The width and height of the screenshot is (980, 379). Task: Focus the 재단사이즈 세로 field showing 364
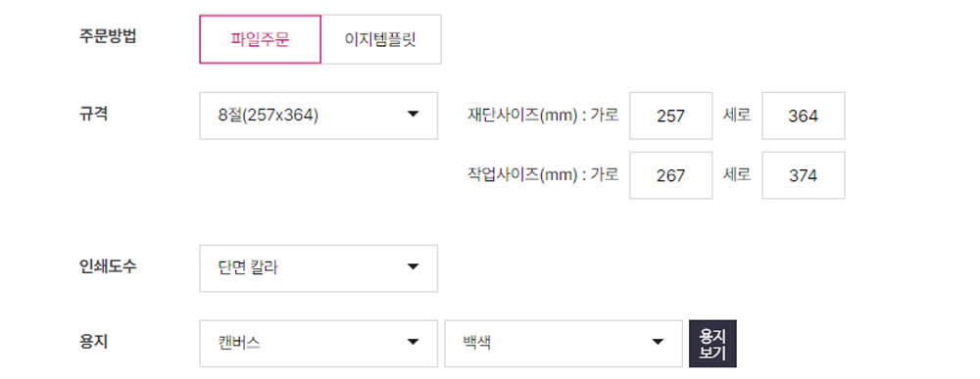(x=804, y=117)
